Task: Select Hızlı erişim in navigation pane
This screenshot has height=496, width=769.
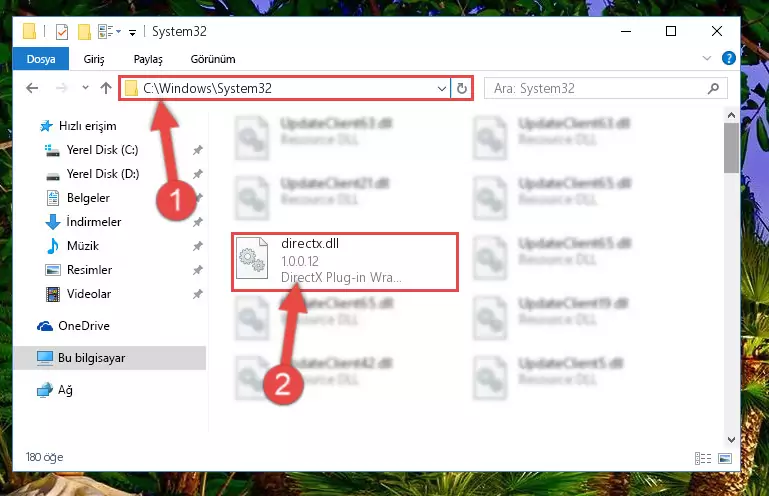Action: click(x=87, y=126)
